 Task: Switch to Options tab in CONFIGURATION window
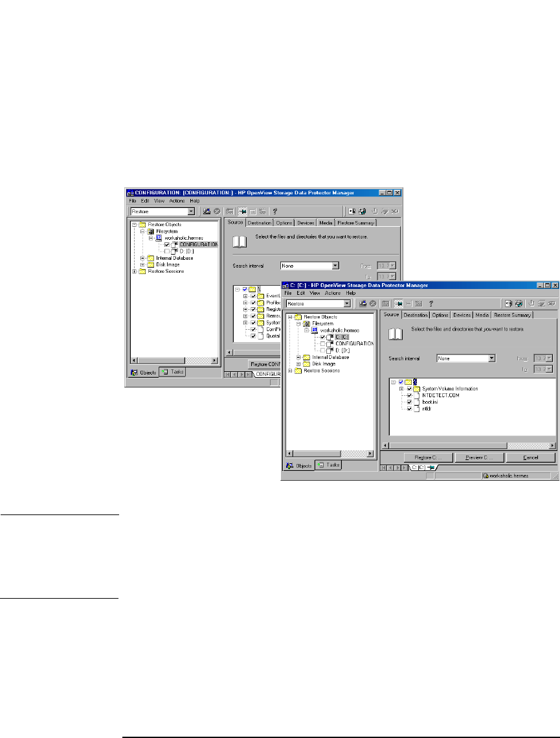(284, 223)
